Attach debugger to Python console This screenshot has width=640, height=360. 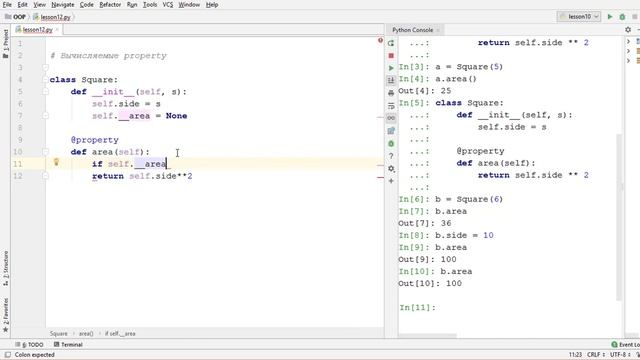point(391,143)
